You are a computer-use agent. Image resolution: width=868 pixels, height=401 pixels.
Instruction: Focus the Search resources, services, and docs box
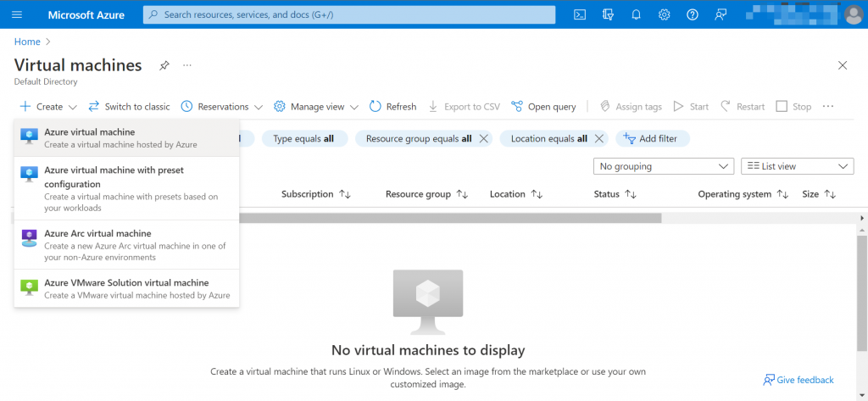click(348, 15)
